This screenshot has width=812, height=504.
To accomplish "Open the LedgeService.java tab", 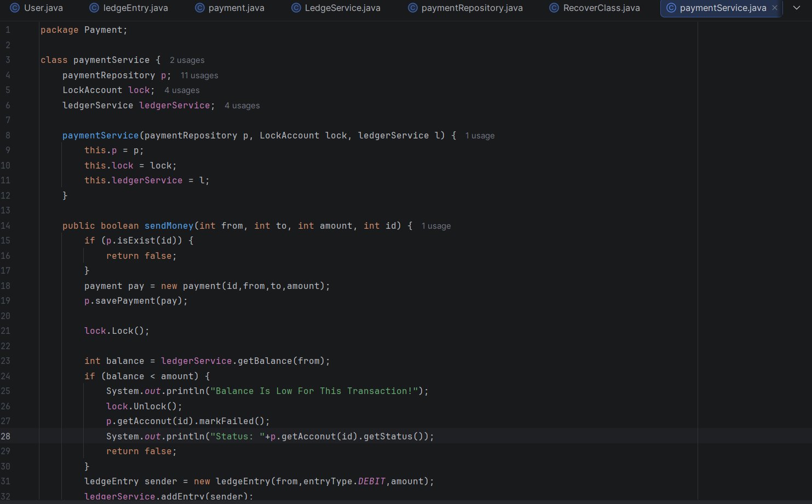I will coord(342,8).
